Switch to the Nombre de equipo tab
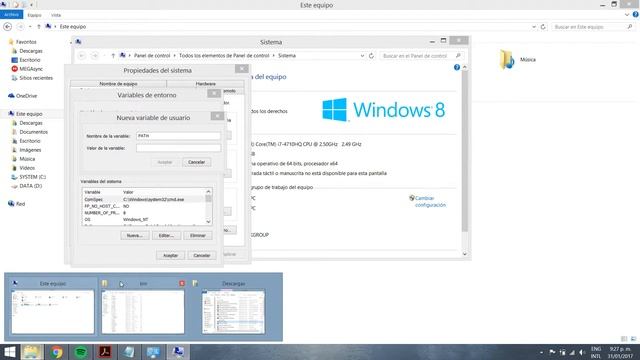 (x=118, y=84)
